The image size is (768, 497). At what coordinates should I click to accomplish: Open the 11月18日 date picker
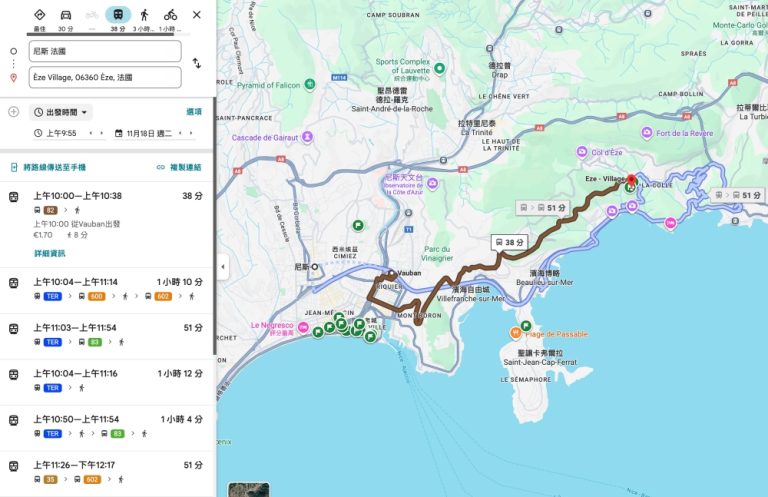(148, 133)
